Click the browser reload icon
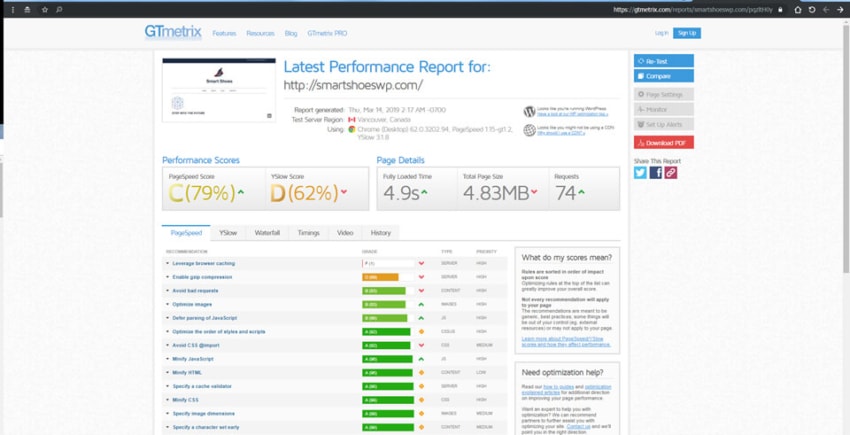The image size is (850, 435). point(812,10)
